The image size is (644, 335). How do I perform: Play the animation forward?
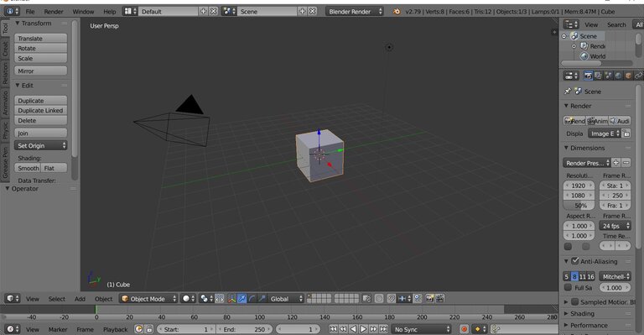click(x=363, y=329)
